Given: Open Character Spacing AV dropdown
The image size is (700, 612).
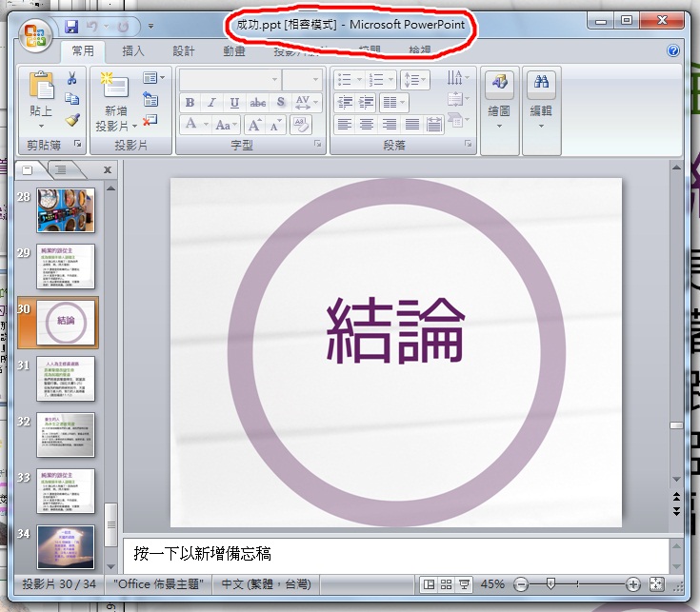Looking at the screenshot, I should point(307,103).
